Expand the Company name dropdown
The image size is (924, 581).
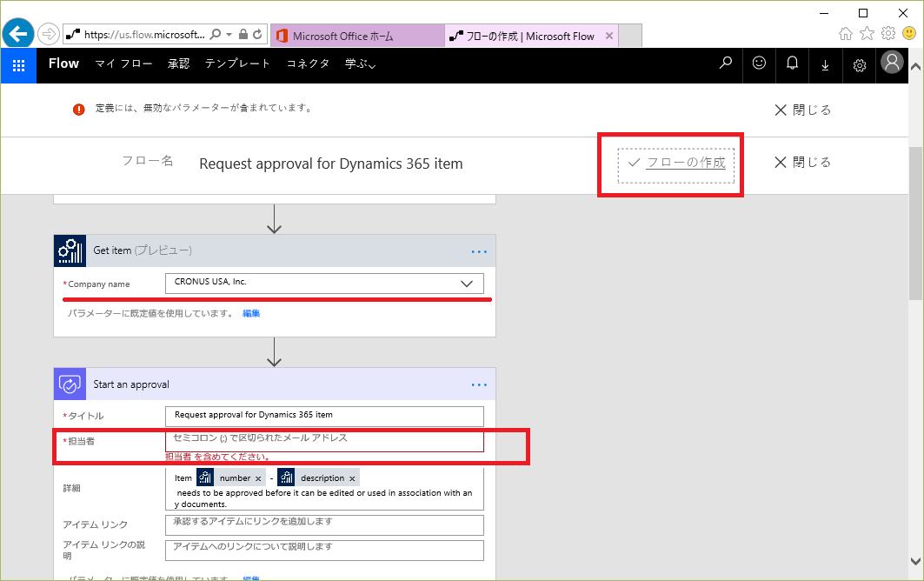click(467, 284)
